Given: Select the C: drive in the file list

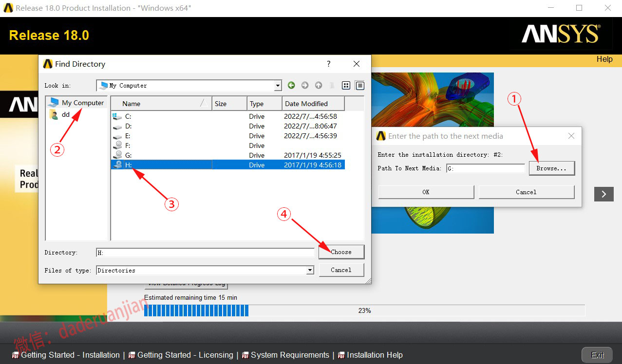Looking at the screenshot, I should pos(227,116).
